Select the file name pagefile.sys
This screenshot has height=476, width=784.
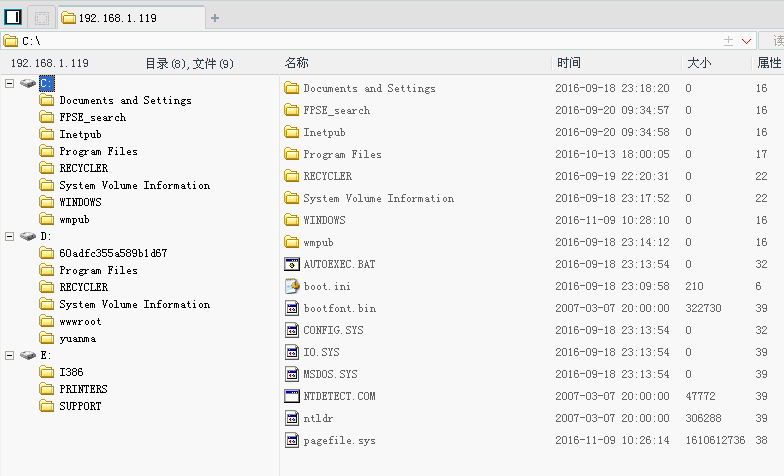coord(340,440)
